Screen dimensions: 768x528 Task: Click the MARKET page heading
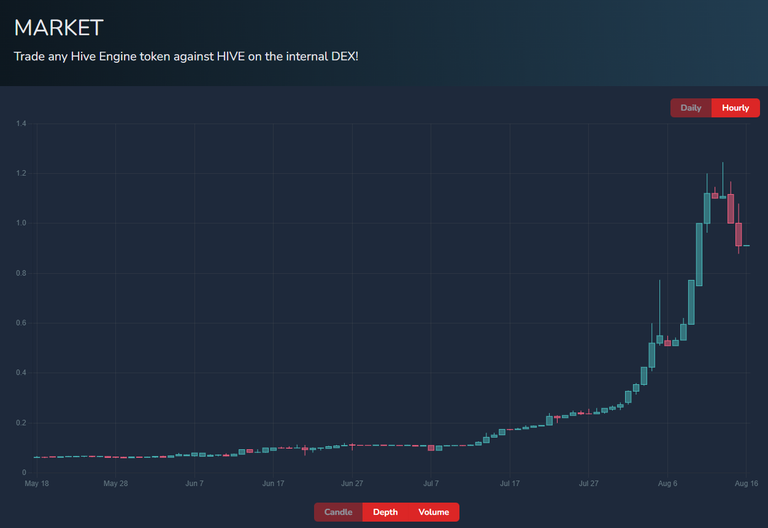59,28
